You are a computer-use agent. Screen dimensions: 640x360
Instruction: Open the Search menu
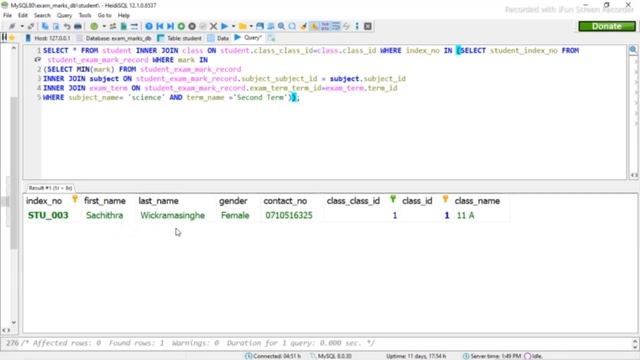pos(42,15)
